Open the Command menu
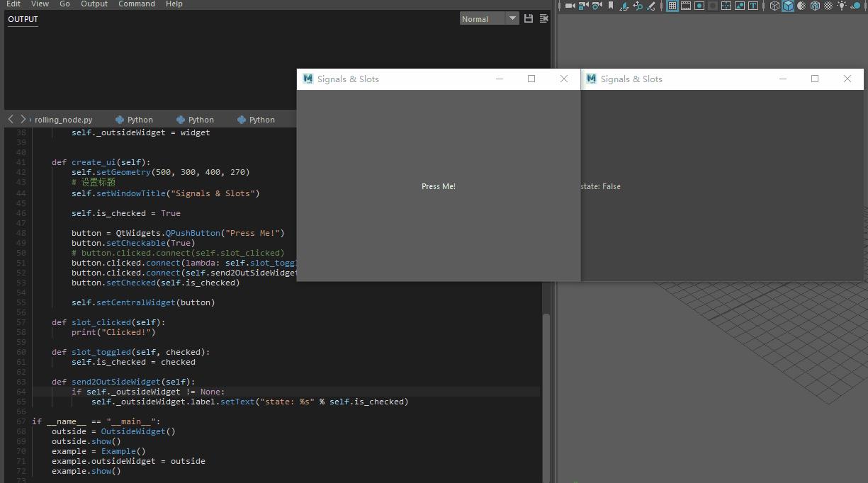The image size is (868, 483). [136, 4]
